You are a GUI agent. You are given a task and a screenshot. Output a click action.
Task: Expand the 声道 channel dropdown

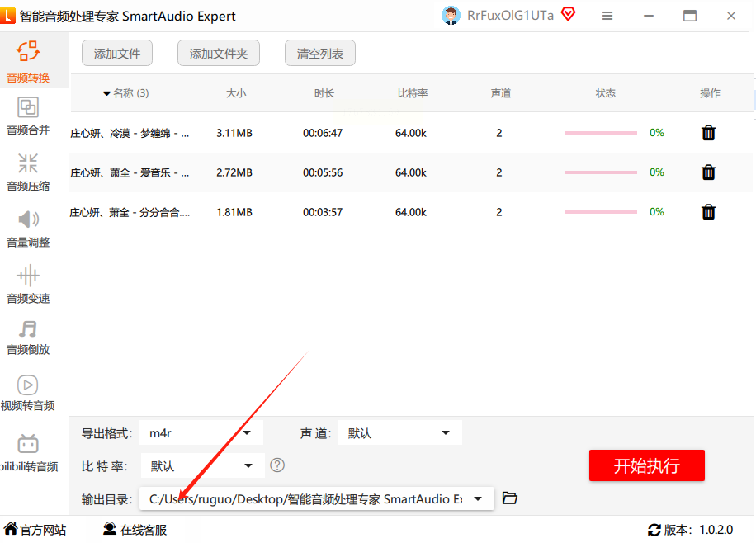click(400, 432)
